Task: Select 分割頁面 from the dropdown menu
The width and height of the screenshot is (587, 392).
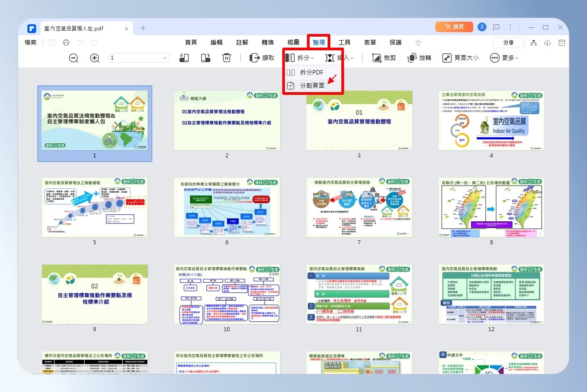Action: click(x=312, y=86)
